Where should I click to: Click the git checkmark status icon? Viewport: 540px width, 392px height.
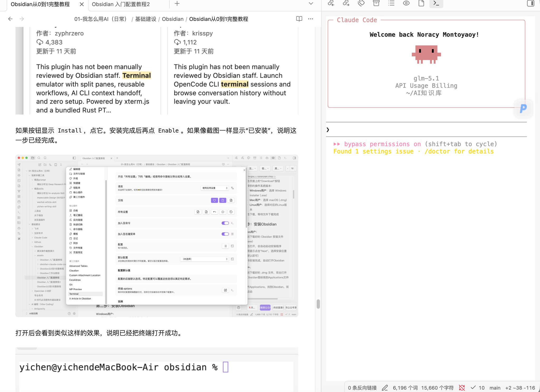(473, 388)
